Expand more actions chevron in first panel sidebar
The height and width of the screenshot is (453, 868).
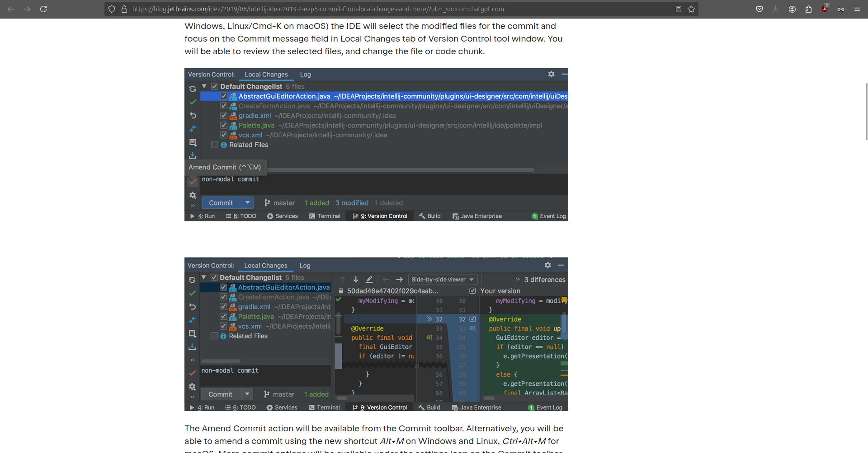coord(193,205)
